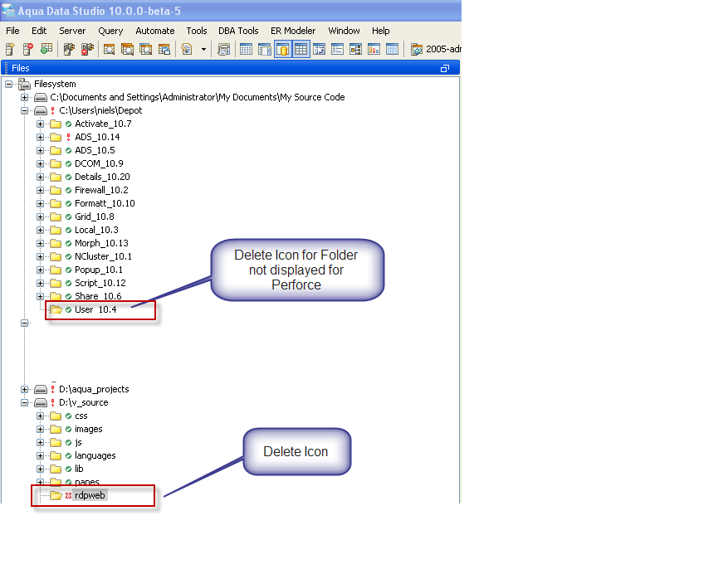Screen dimensions: 728x574
Task: Expand the Activate_10.7 folder
Action: 41,124
